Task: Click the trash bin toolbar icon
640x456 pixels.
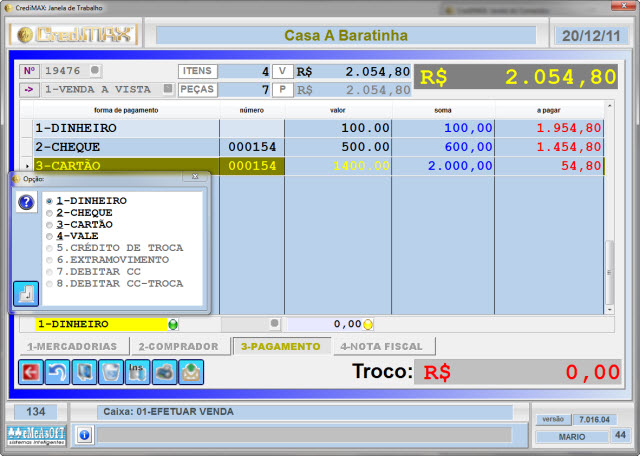Action: coord(112,372)
